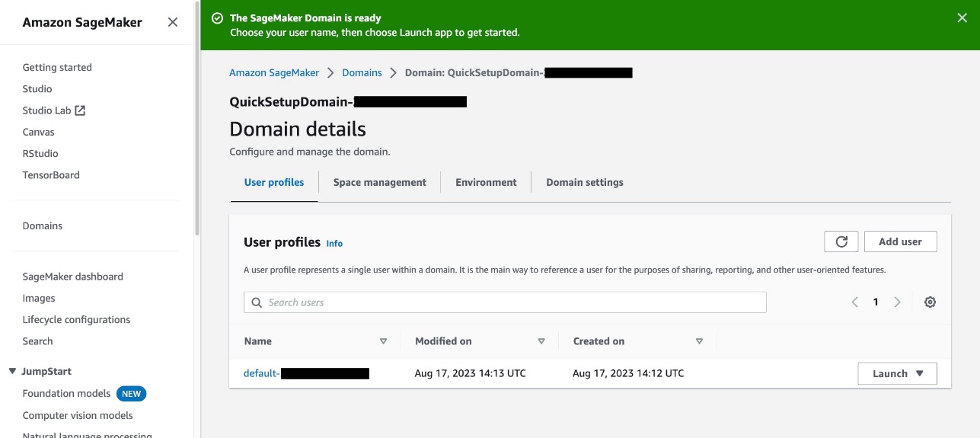
Task: Click the sidebar vertical scrollbar
Action: pos(197,118)
